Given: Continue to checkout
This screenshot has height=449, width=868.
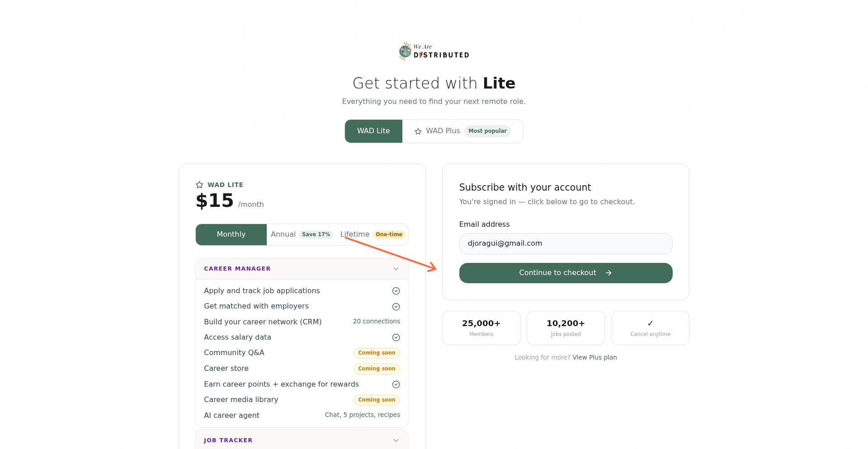Looking at the screenshot, I should tap(566, 273).
